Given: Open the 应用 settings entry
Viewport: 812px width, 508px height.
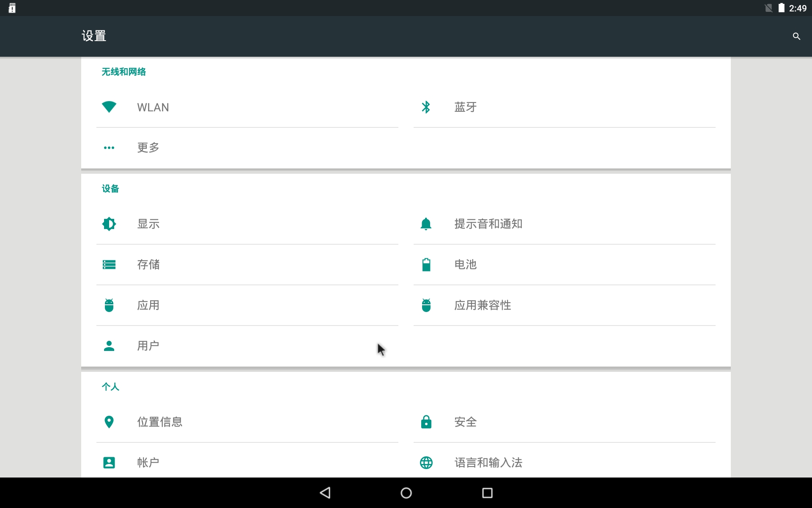Looking at the screenshot, I should coord(148,305).
